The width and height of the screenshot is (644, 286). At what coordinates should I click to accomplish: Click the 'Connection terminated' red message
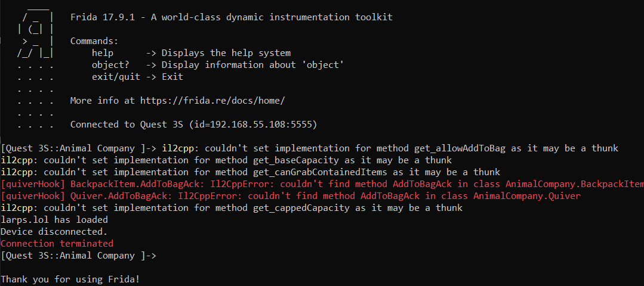coord(57,244)
